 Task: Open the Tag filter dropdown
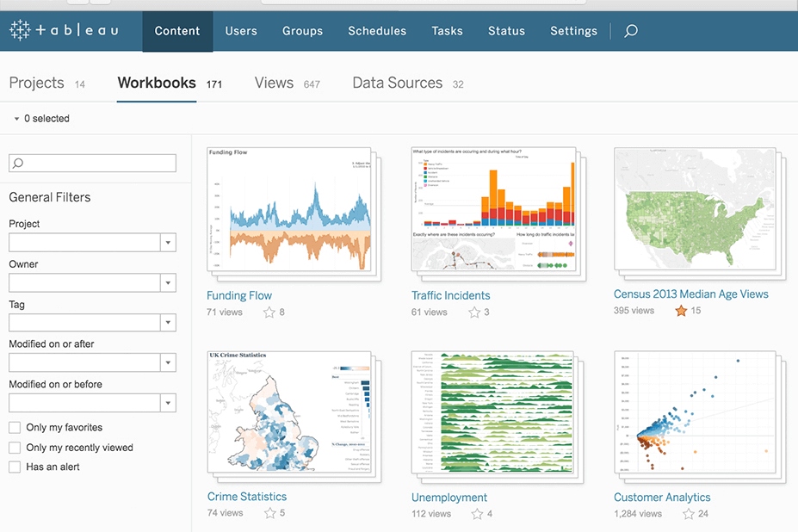pos(168,322)
